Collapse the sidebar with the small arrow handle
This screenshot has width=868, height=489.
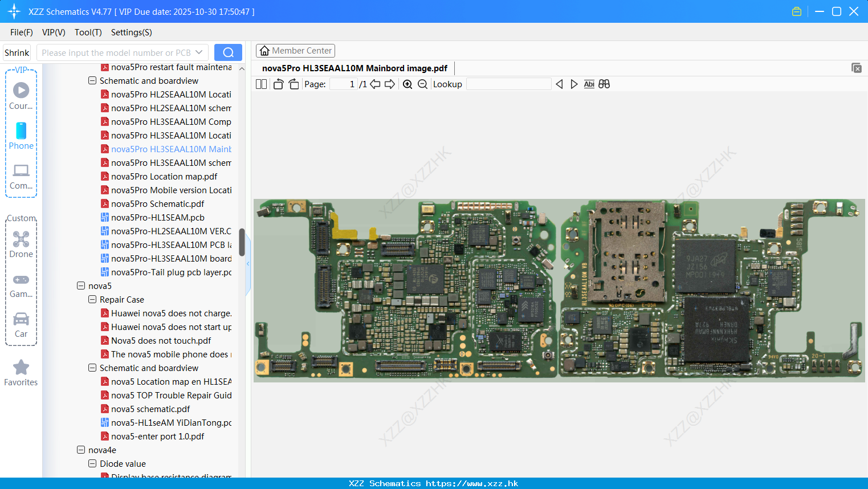pos(248,264)
